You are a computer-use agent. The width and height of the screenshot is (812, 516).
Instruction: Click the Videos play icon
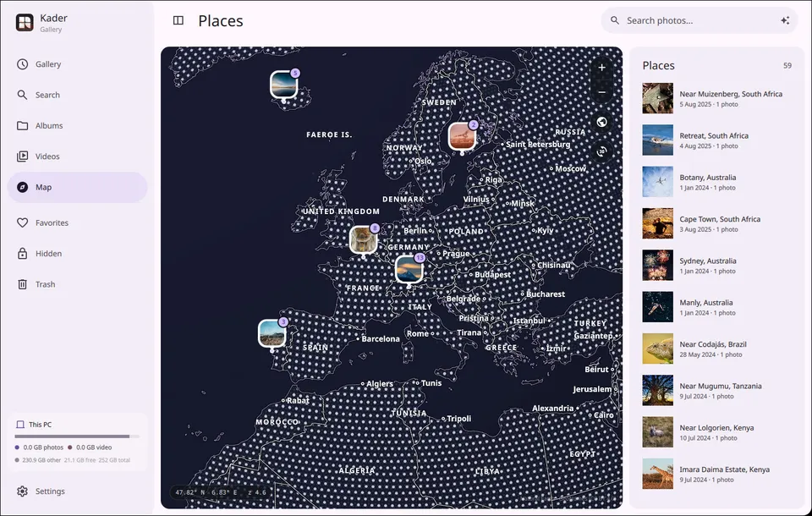coord(22,156)
